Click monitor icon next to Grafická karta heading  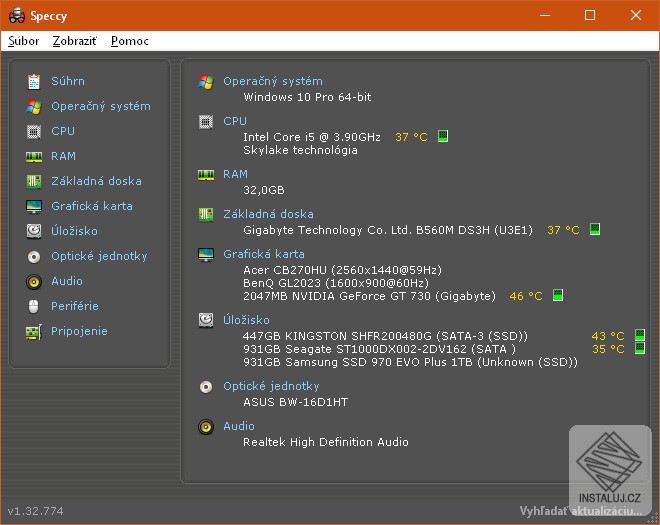pos(206,255)
